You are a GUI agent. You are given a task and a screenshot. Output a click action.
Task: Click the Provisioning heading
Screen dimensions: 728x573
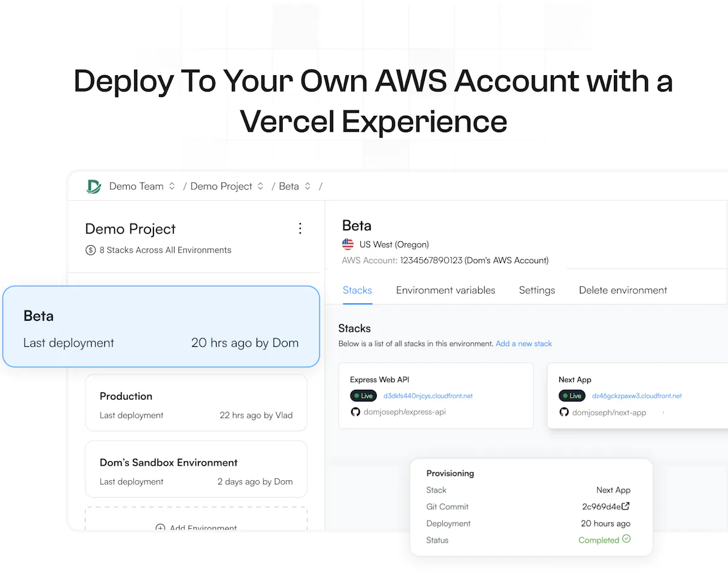coord(450,473)
